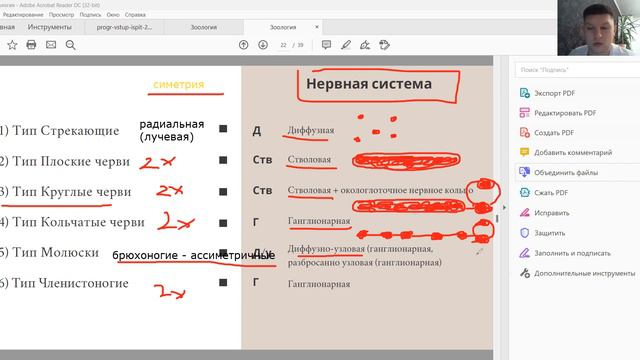
Task: Click the Исправить icon
Action: pos(524,213)
